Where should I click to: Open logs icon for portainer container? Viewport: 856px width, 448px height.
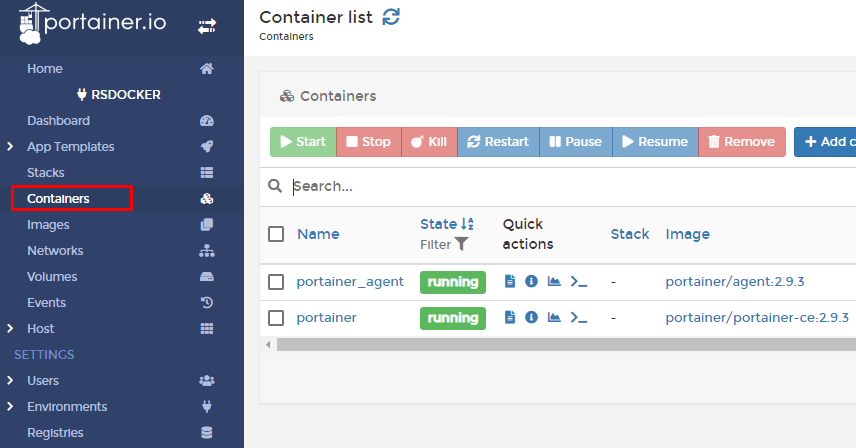pos(510,318)
